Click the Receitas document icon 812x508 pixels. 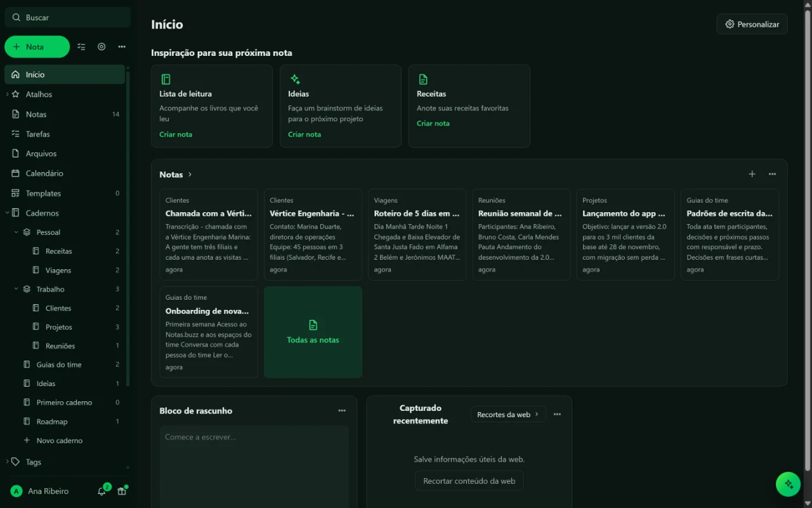point(423,79)
